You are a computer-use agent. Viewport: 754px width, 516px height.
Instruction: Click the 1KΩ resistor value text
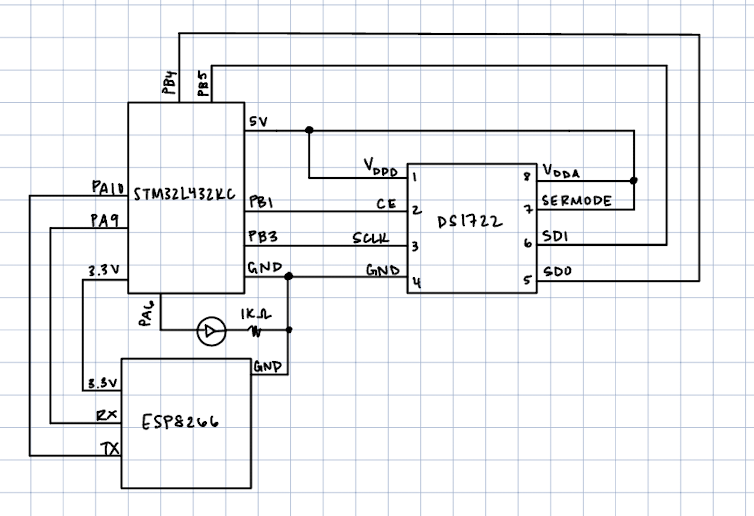pos(256,315)
